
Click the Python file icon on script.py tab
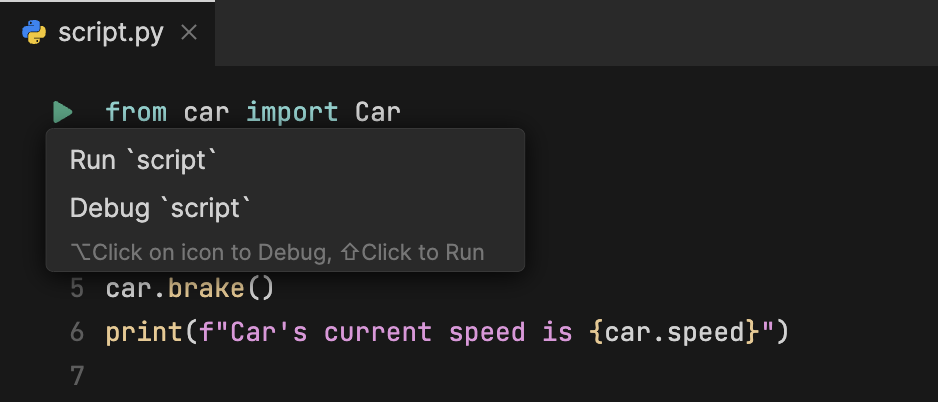[33, 32]
